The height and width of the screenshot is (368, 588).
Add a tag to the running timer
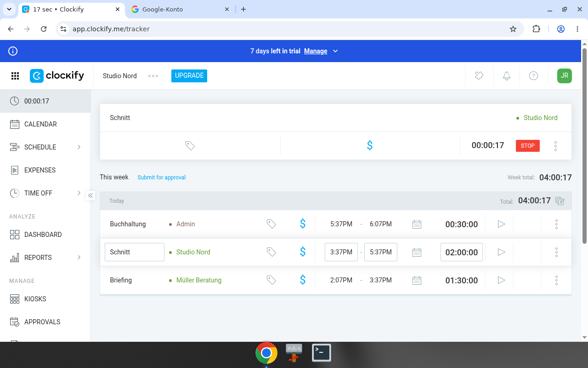(x=190, y=146)
